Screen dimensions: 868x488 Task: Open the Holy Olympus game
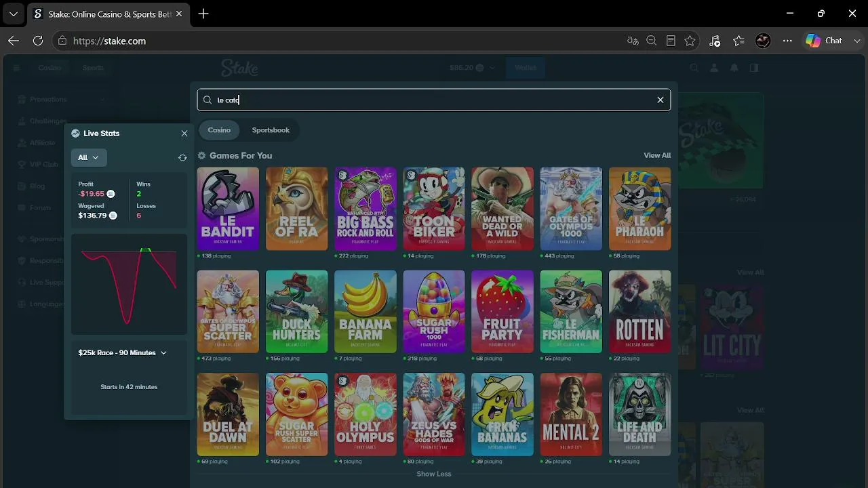366,415
